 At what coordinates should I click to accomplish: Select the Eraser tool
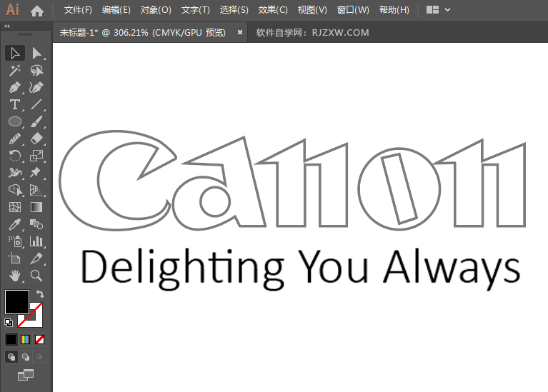pyautogui.click(x=36, y=139)
